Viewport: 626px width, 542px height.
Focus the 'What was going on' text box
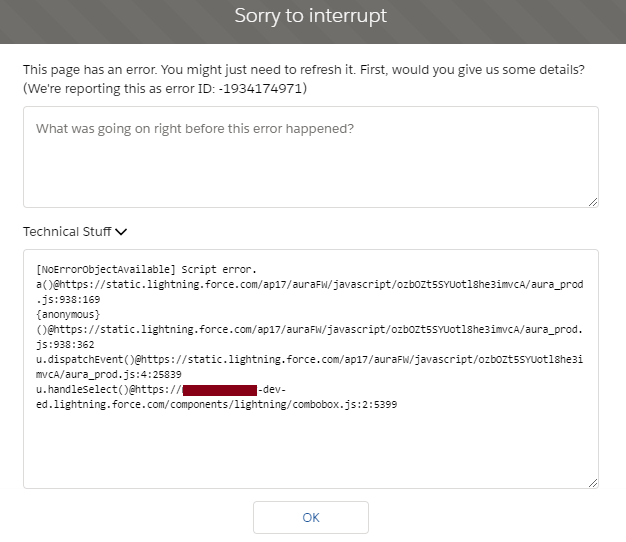click(311, 157)
